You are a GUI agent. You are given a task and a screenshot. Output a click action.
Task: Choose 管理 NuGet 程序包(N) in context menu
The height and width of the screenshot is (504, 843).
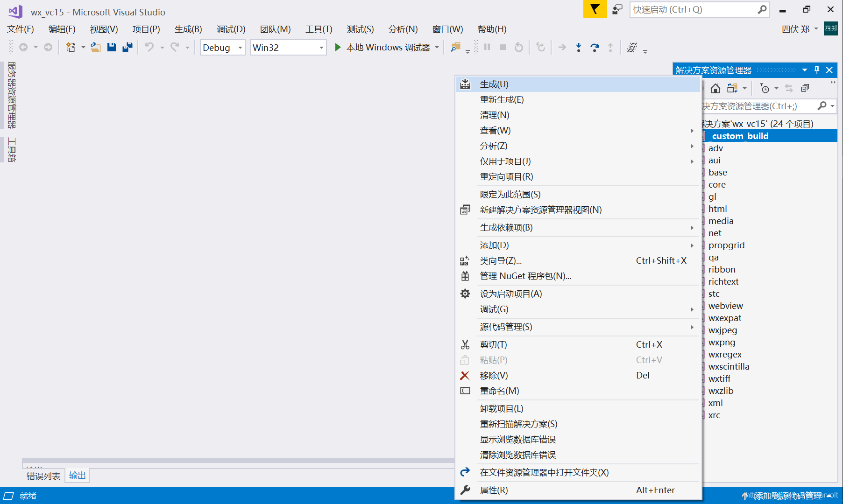[x=524, y=276]
